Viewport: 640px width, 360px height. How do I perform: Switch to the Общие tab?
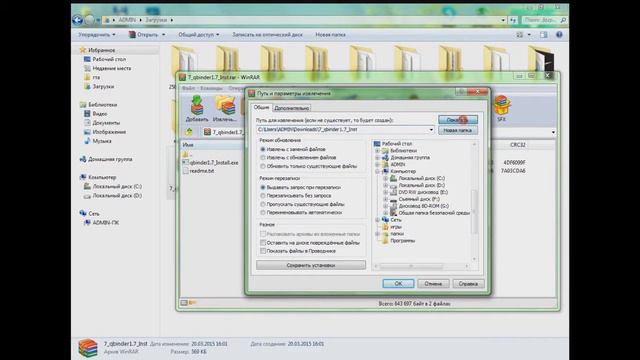coord(261,107)
